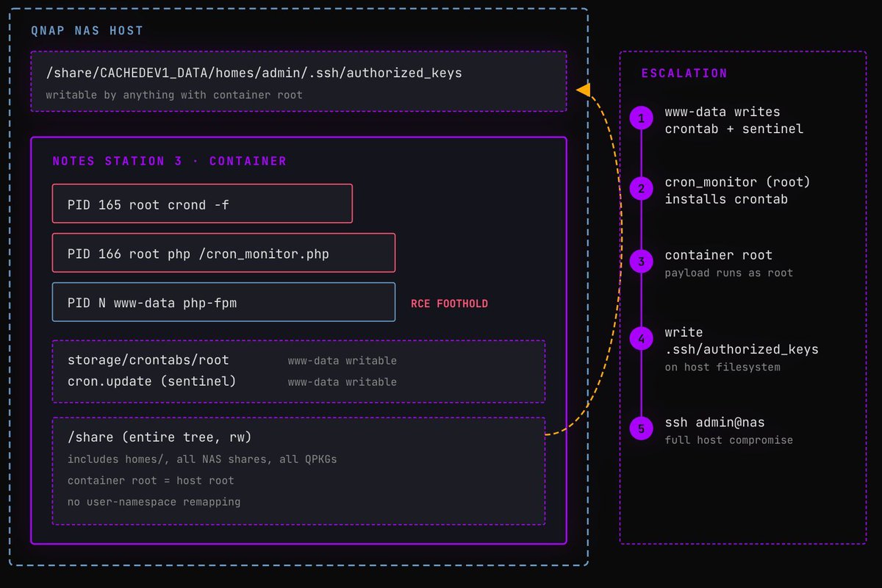Click the "no user-namespace remapping" line
Screen dimensions: 882x588
(x=154, y=502)
